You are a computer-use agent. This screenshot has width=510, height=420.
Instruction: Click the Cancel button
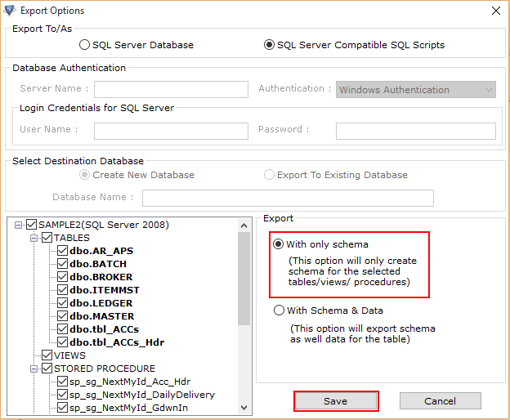pos(440,401)
